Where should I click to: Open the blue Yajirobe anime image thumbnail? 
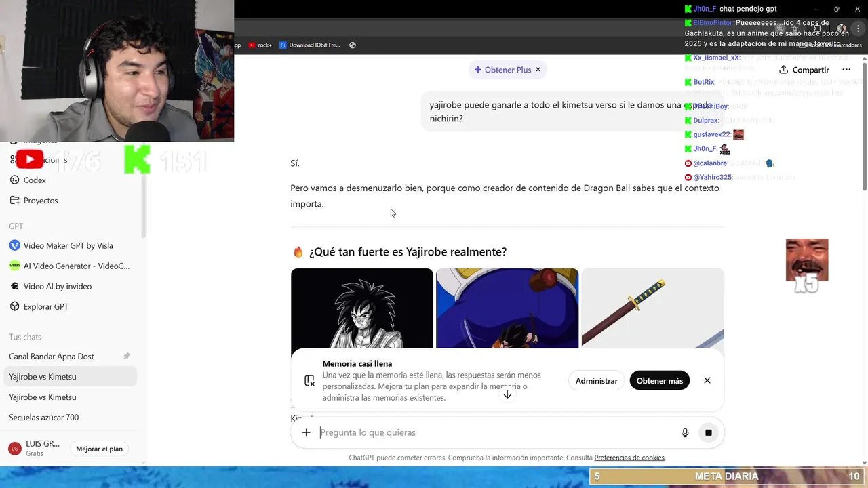pyautogui.click(x=507, y=308)
